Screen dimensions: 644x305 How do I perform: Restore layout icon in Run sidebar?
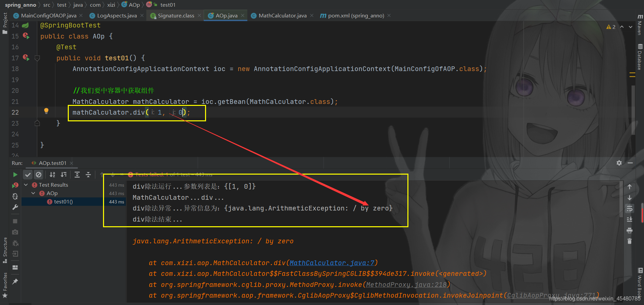[x=15, y=267]
